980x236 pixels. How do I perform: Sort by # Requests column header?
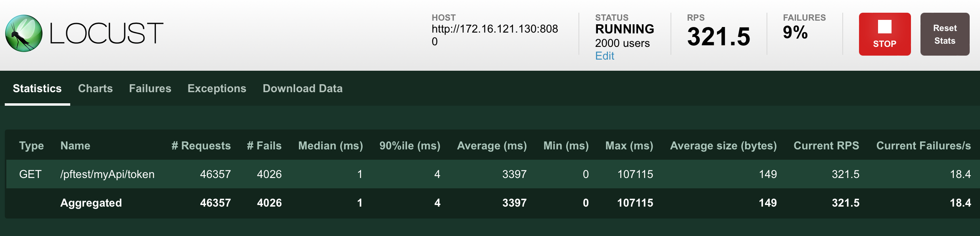(x=201, y=146)
